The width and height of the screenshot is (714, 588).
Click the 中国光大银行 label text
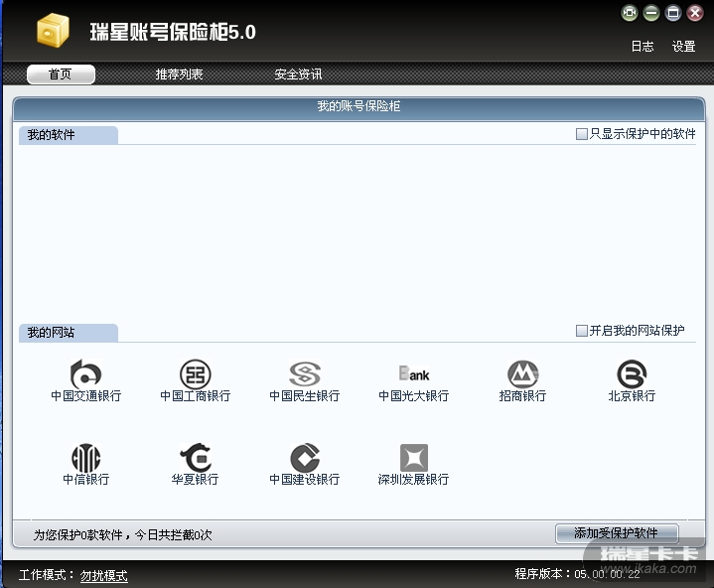coord(413,395)
